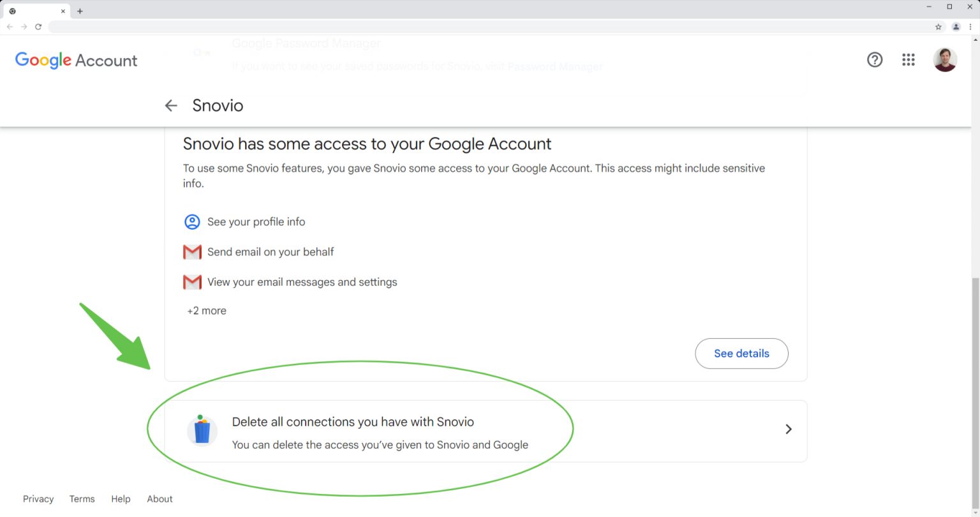Screen dimensions: 980x517
Task: Click the Google Account logo
Action: (76, 61)
